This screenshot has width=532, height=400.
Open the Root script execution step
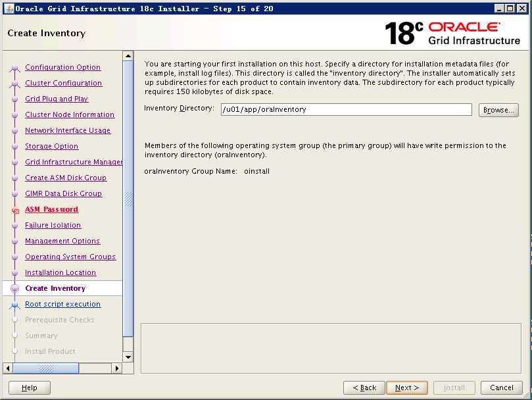(62, 304)
